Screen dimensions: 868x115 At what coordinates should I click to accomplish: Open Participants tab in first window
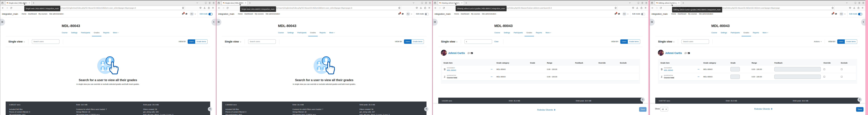[86, 33]
